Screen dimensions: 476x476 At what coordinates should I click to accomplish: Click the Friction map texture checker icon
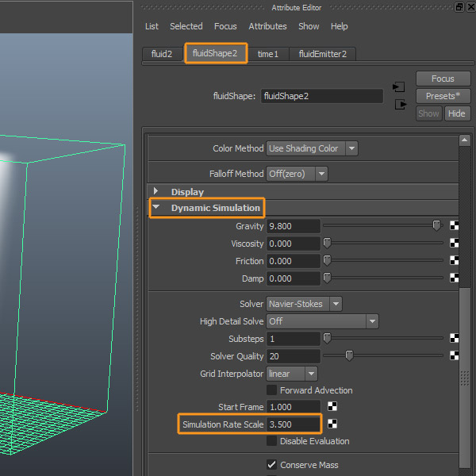tap(454, 260)
